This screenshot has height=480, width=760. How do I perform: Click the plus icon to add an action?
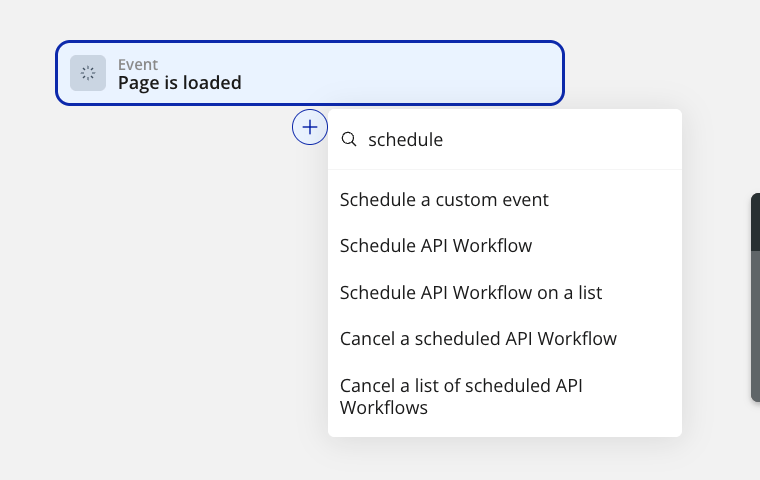tap(310, 127)
